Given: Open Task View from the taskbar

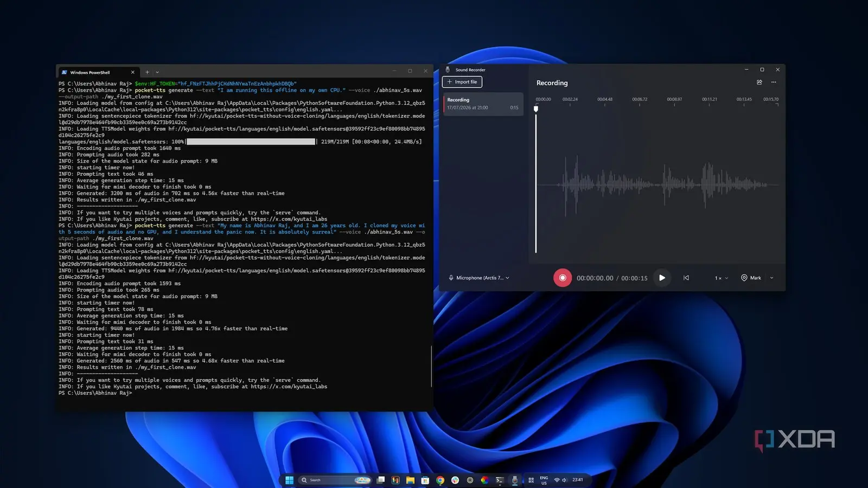Looking at the screenshot, I should [x=381, y=480].
